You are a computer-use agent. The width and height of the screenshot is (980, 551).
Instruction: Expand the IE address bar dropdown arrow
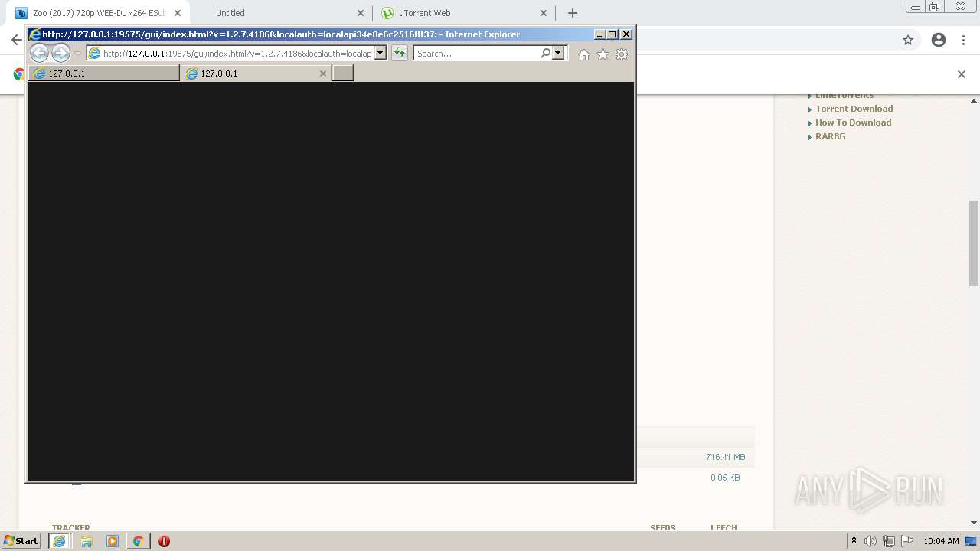381,54
